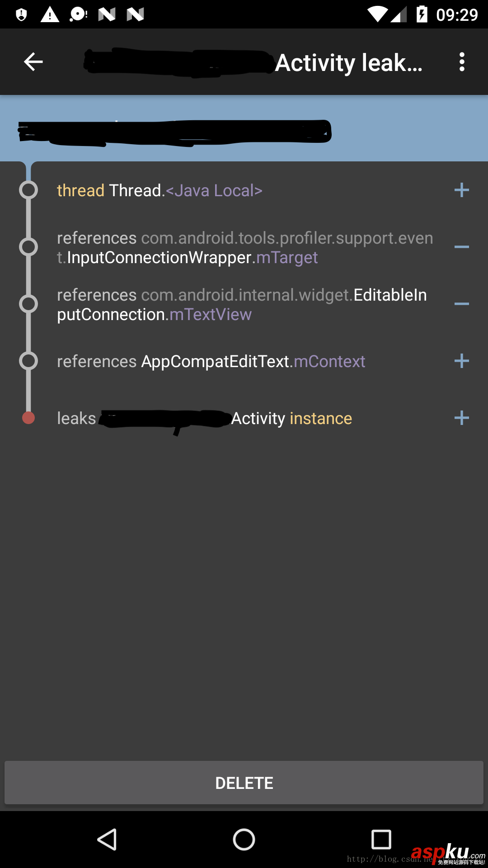The height and width of the screenshot is (868, 488).
Task: Collapse the EditableInputConnection.mTextView reference row
Action: [x=461, y=304]
